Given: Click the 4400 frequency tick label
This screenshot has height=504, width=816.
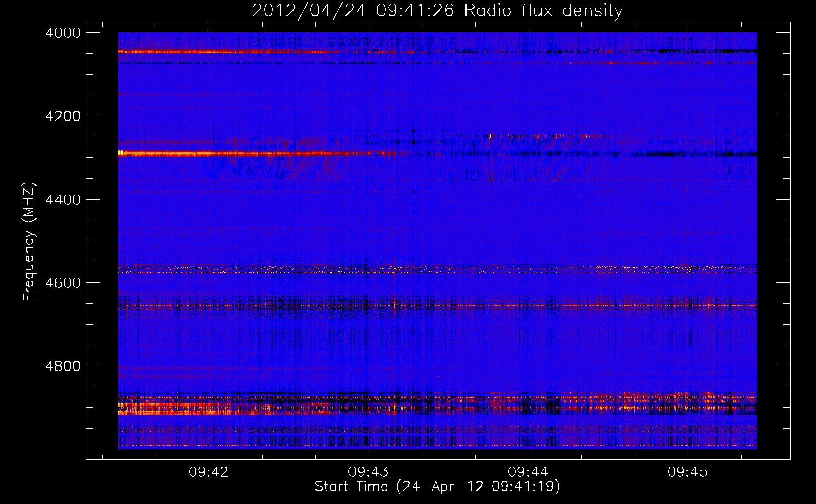Looking at the screenshot, I should (x=63, y=200).
